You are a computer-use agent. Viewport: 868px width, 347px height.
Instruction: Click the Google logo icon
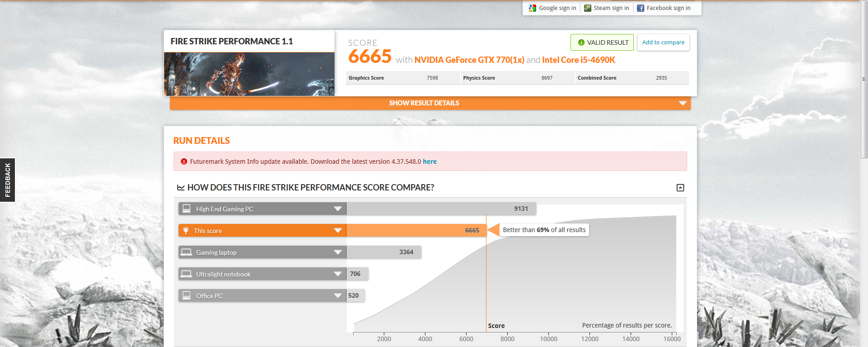point(533,8)
